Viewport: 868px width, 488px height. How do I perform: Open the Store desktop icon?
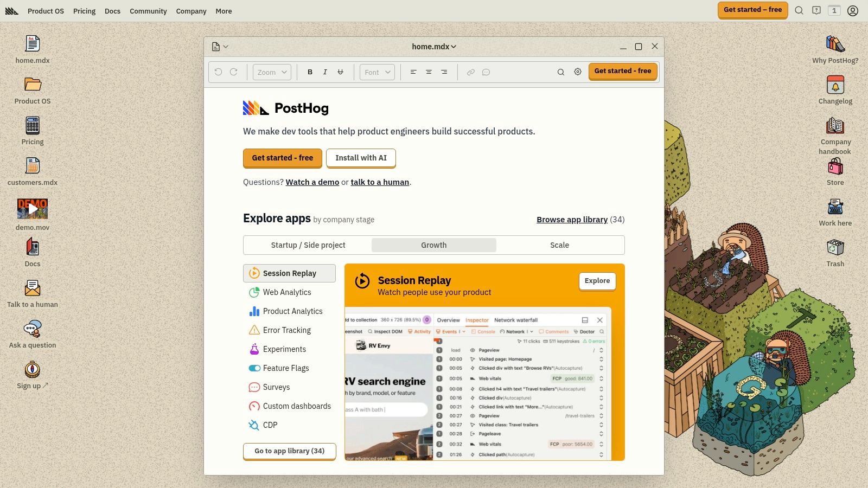835,171
